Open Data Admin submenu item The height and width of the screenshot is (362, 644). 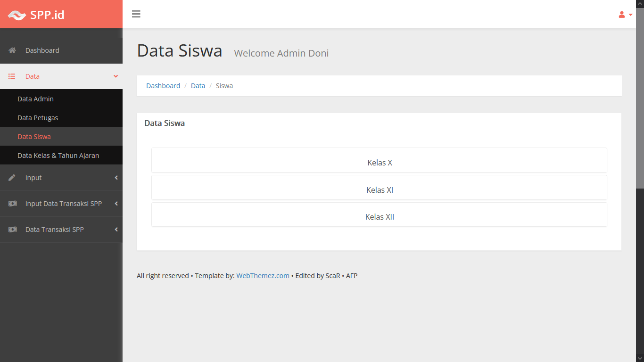pyautogui.click(x=36, y=99)
